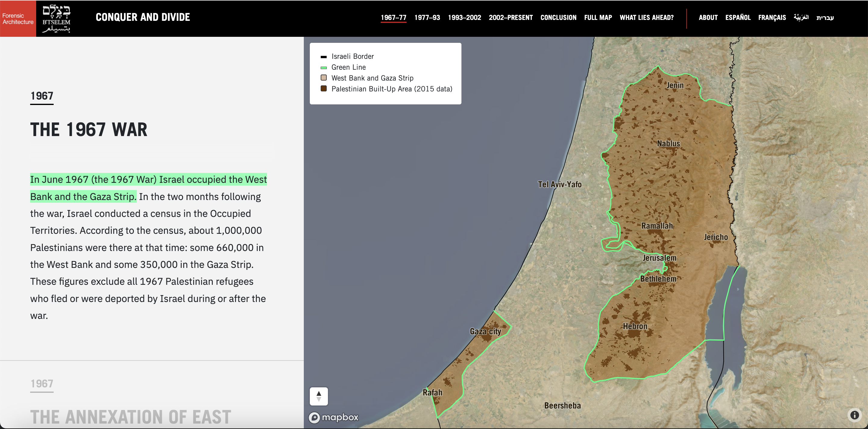The image size is (868, 429).
Task: Switch language to Hebrew
Action: [825, 17]
